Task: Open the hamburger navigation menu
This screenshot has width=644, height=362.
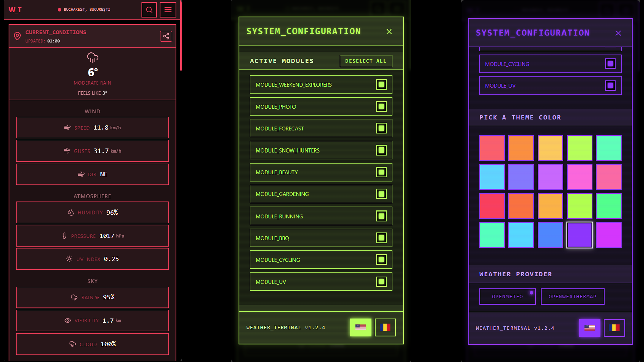Action: (x=168, y=10)
